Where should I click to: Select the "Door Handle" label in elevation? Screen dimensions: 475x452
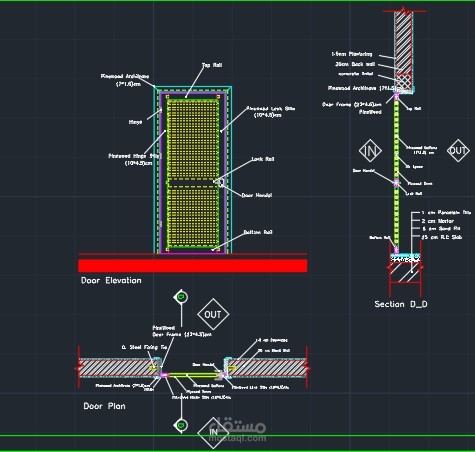257,195
